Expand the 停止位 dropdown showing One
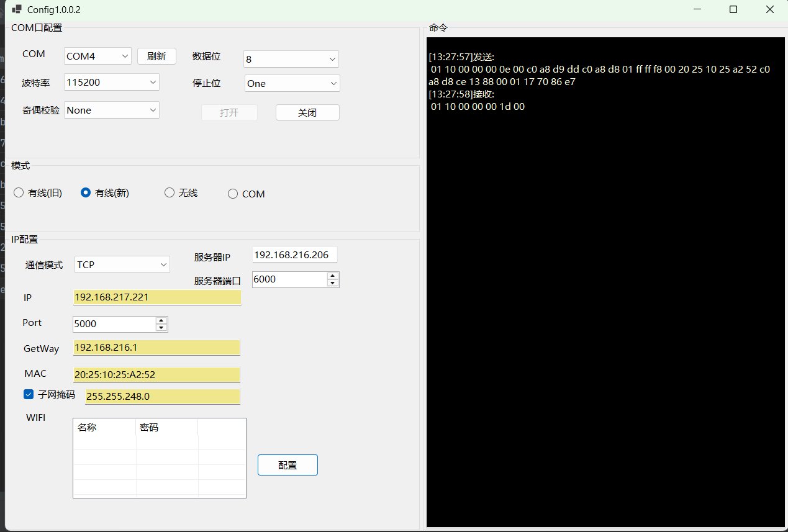This screenshot has width=788, height=532. (291, 83)
